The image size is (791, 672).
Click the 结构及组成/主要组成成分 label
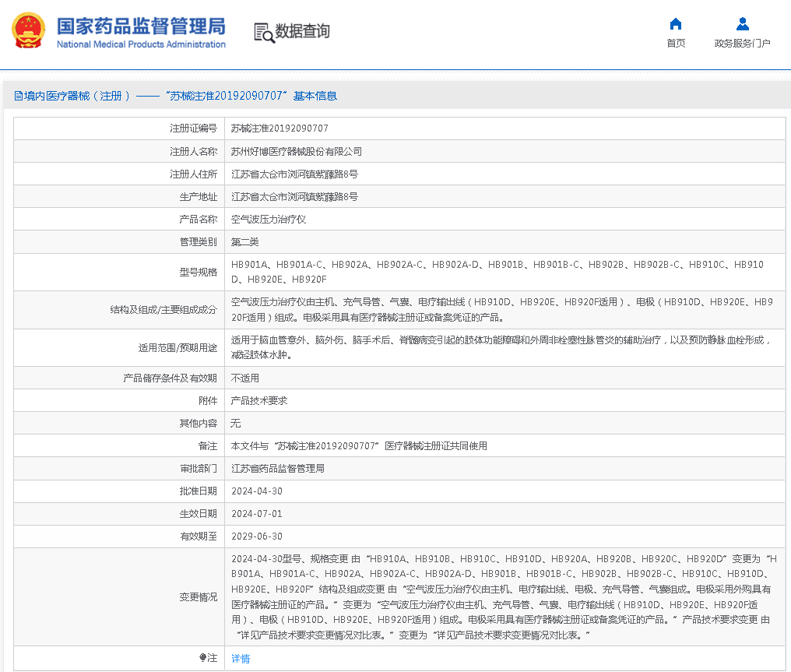tap(163, 310)
